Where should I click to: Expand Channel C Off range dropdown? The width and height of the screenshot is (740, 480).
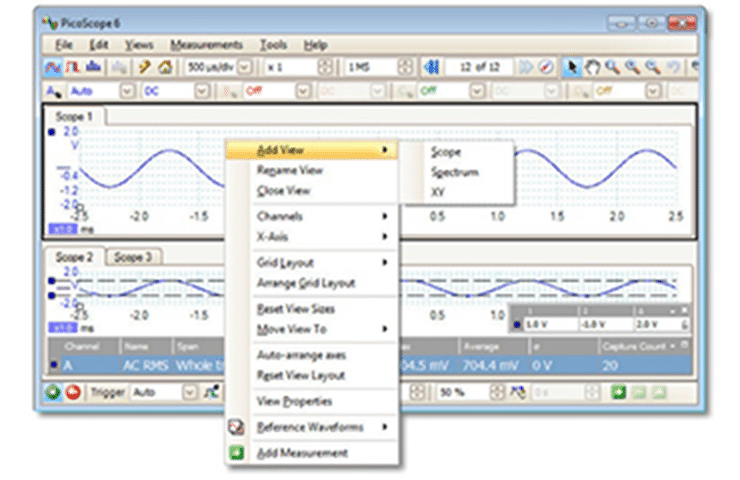click(x=478, y=91)
